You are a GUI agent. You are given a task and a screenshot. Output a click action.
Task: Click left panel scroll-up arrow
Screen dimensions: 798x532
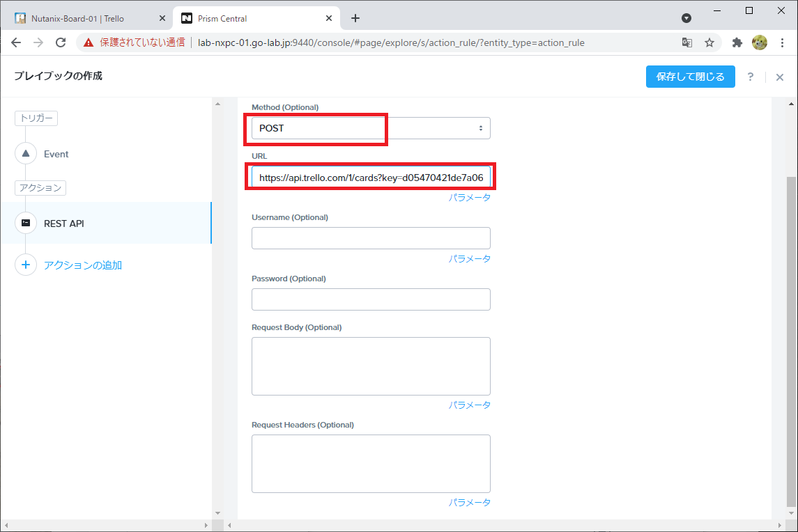[218, 104]
